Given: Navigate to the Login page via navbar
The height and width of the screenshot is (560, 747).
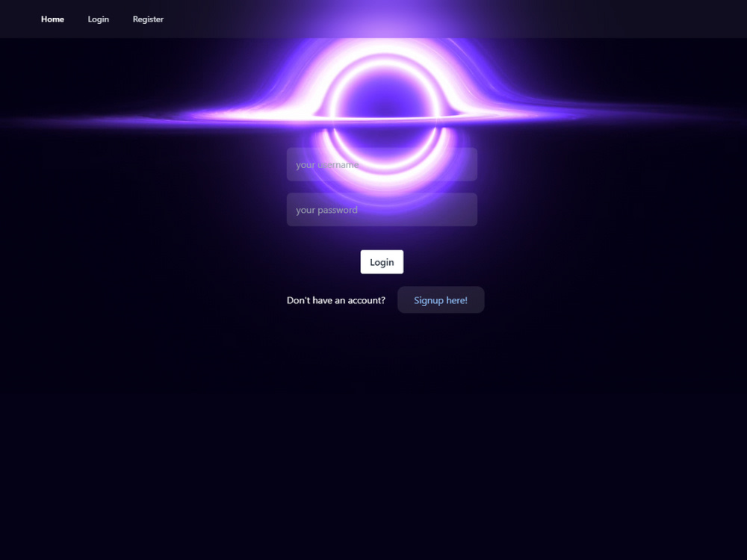Looking at the screenshot, I should pyautogui.click(x=98, y=19).
